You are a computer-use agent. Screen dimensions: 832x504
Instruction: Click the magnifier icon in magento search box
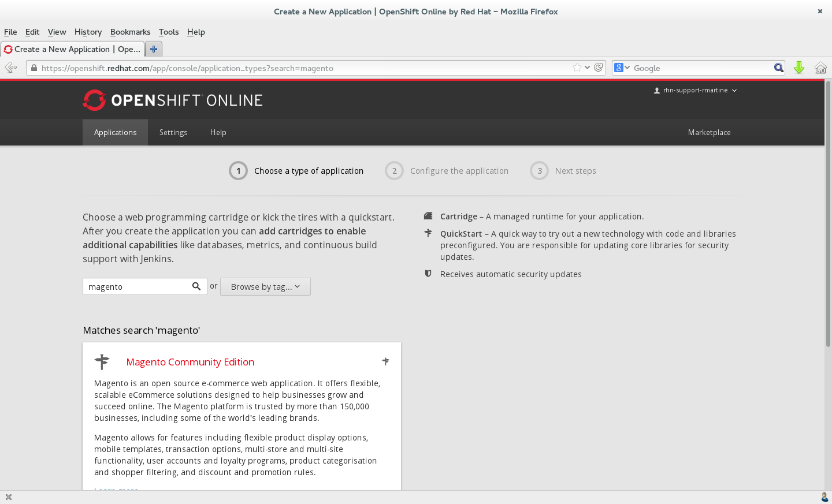tap(196, 286)
